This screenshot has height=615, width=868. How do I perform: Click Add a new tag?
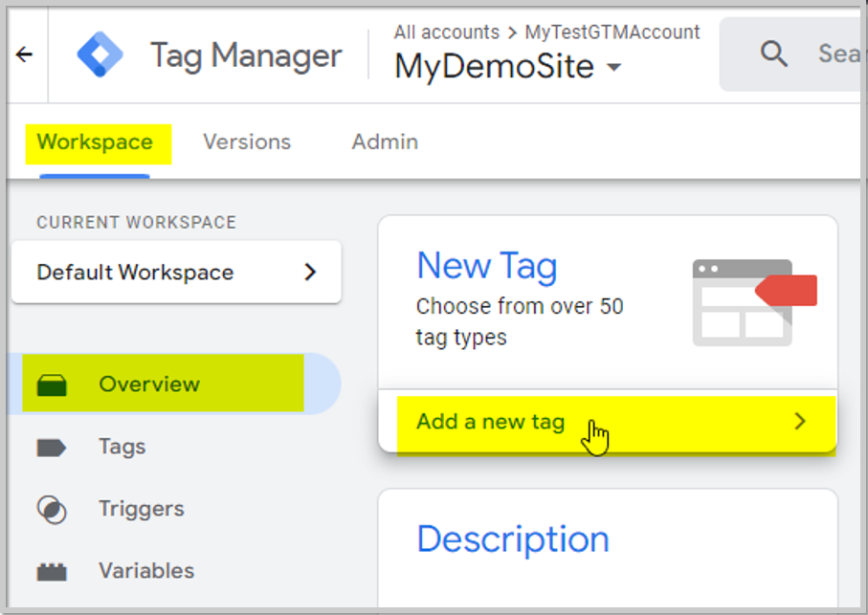point(608,422)
